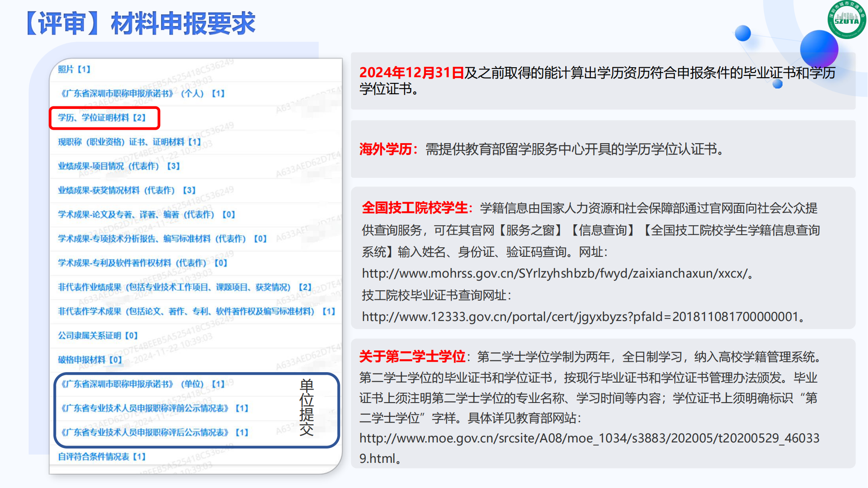Screen dimensions: 868x488
Task: Click the red heading 关于第二学士学位
Action: coord(412,357)
